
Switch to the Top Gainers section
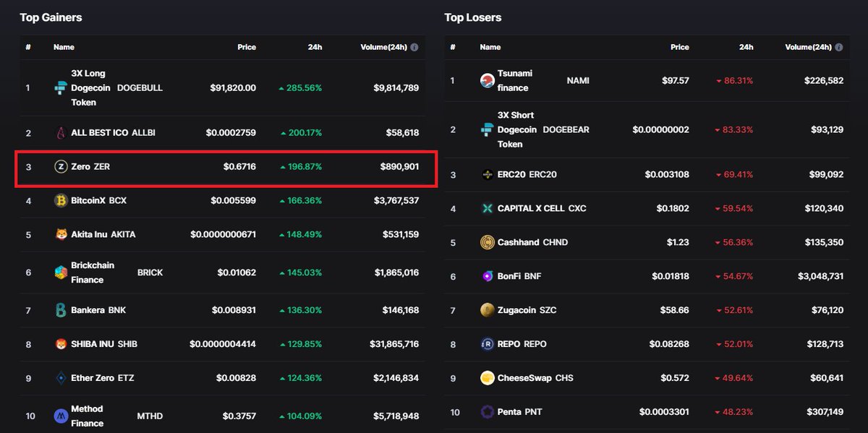tap(51, 17)
